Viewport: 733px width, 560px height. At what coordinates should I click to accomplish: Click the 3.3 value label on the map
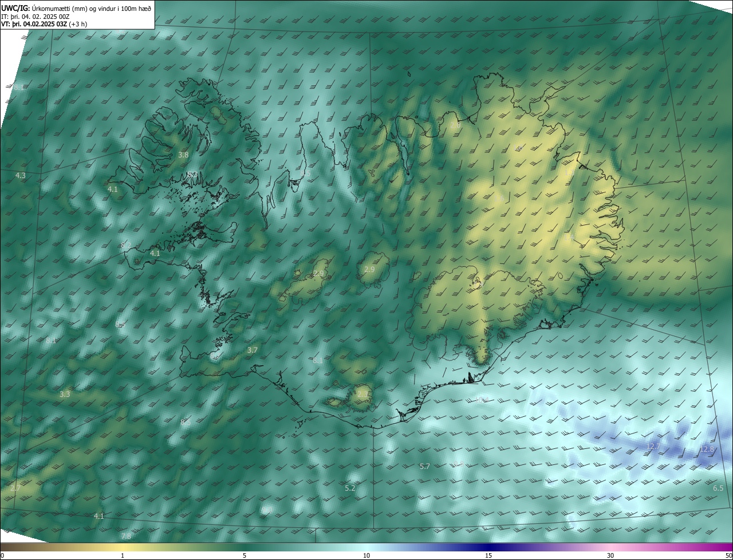[x=65, y=394]
